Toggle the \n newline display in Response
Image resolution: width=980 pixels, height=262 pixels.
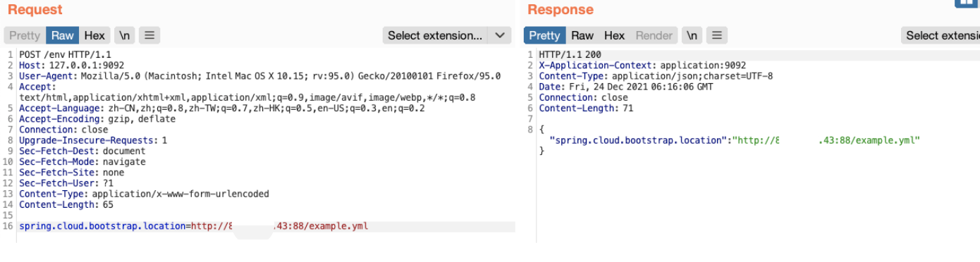tap(692, 35)
